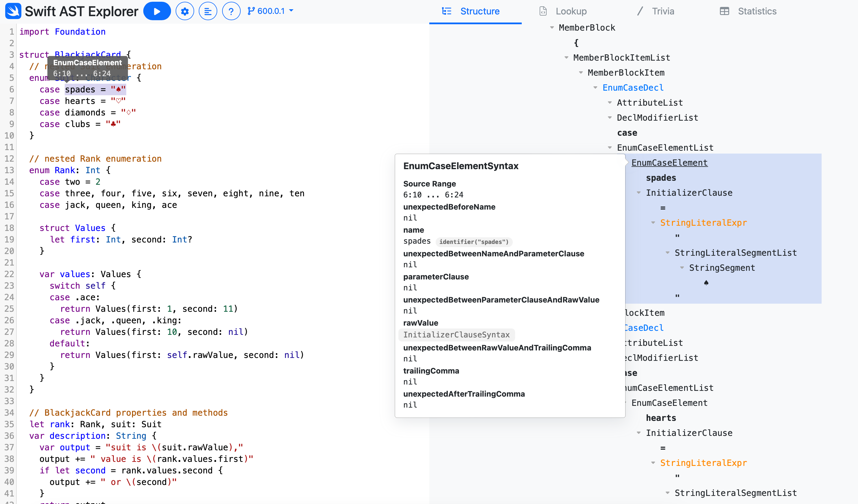
Task: Click the Swift AST Explorer logo icon
Action: (13, 11)
